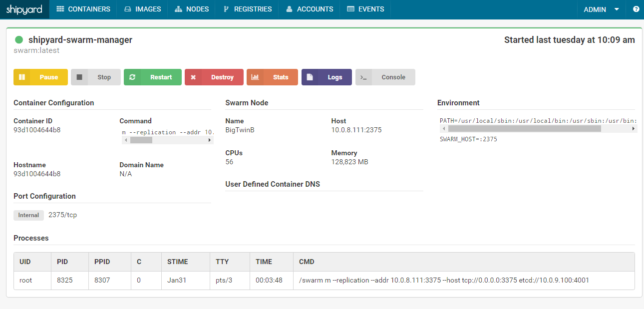The image size is (644, 309).
Task: Click the Events list icon
Action: click(350, 9)
